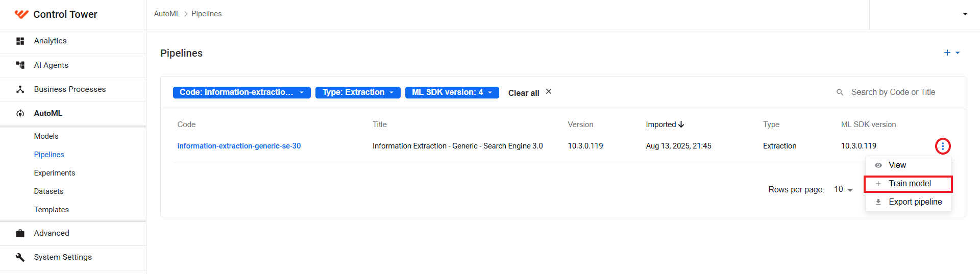Screen dimensions: 980x274
Task: Clear all filters with the X icon
Action: (x=549, y=92)
